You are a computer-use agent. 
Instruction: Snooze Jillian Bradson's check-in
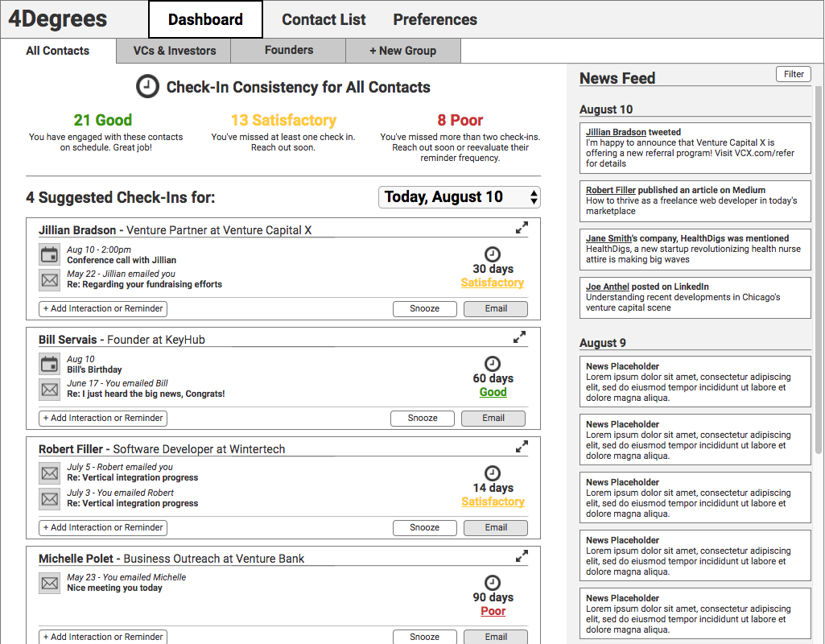pyautogui.click(x=425, y=309)
